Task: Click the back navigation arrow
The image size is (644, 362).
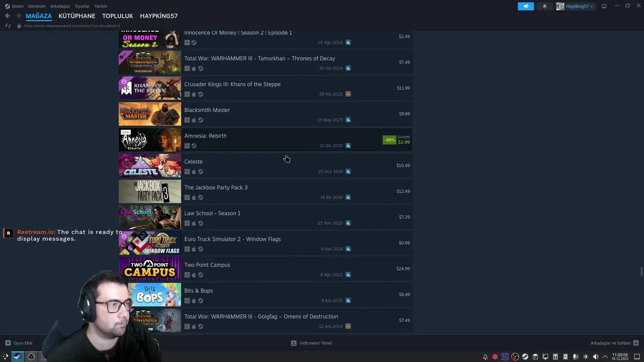Action: [8, 16]
